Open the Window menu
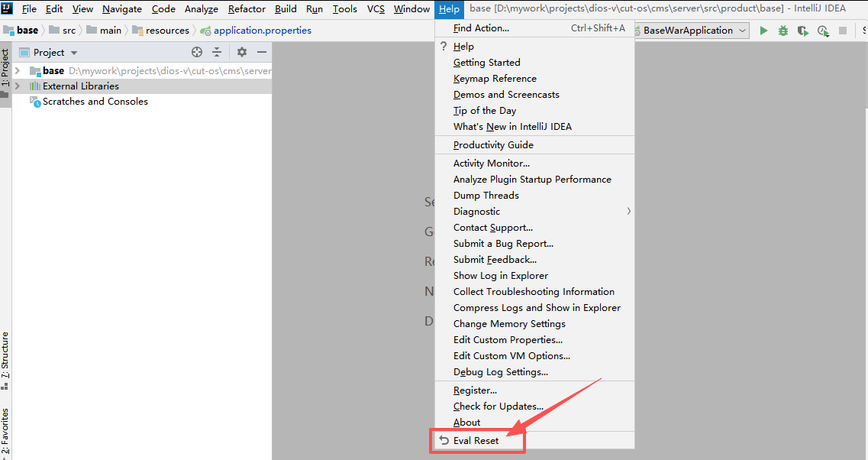Viewport: 868px width, 460px height. click(x=411, y=9)
